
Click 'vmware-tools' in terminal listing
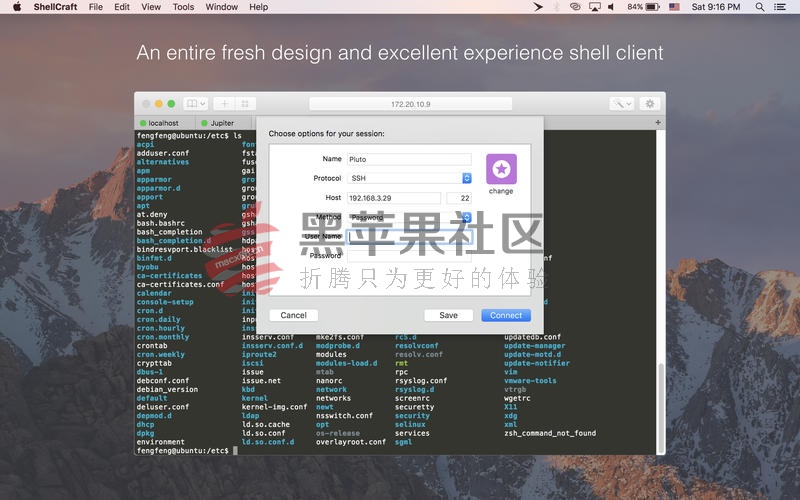click(x=530, y=381)
